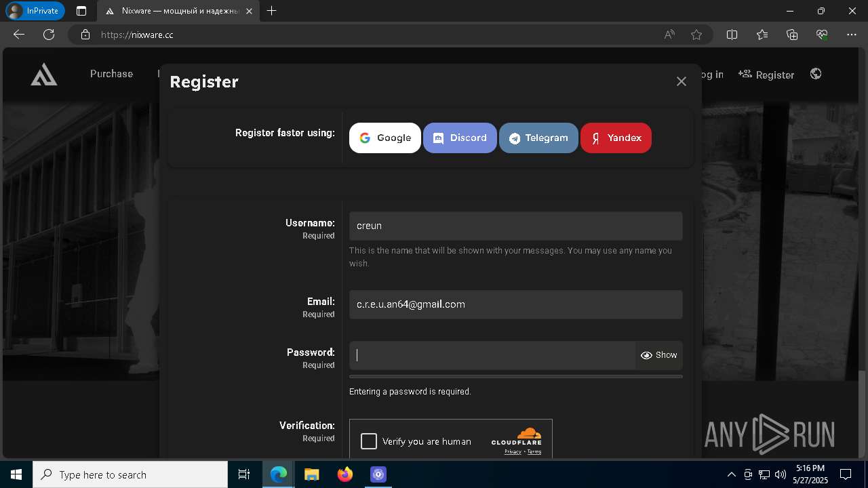Click the Register link in header
This screenshot has width=868, height=488.
766,75
